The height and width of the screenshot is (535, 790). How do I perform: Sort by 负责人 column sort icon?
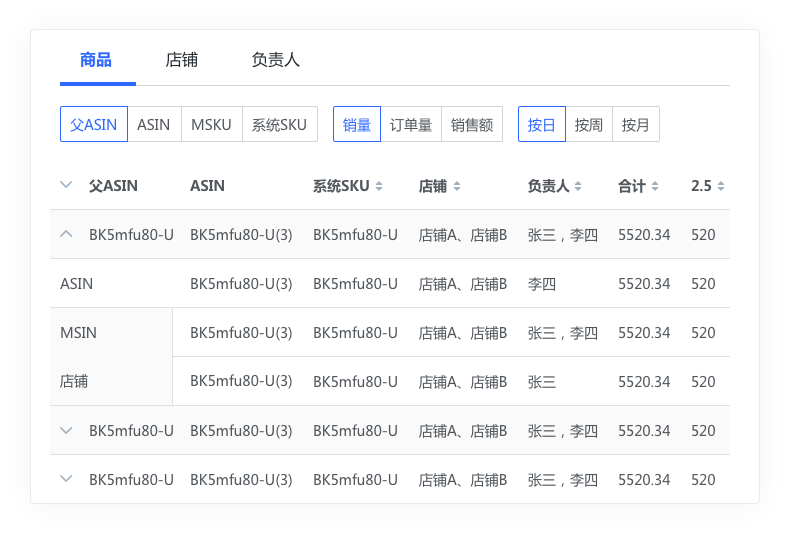click(x=578, y=186)
